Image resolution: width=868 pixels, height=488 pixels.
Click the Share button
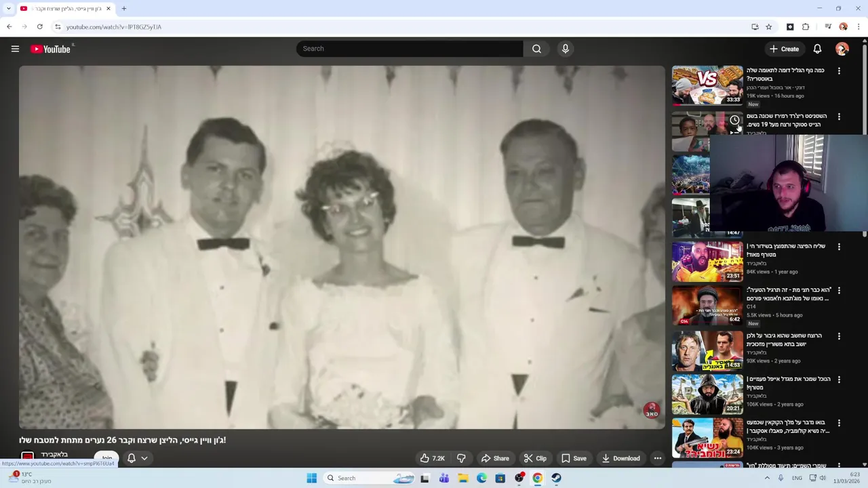tap(495, 458)
